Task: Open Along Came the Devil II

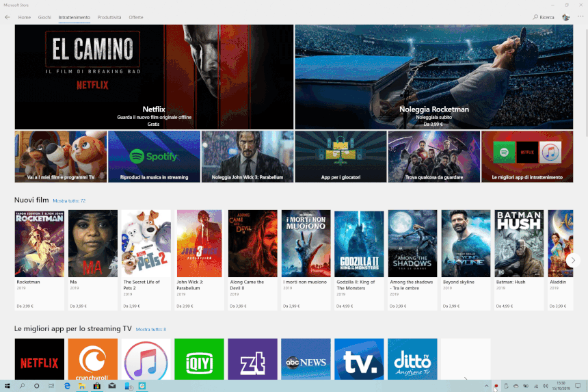Action: (252, 260)
